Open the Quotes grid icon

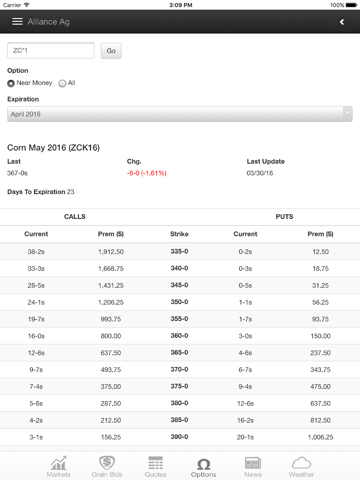click(x=156, y=463)
